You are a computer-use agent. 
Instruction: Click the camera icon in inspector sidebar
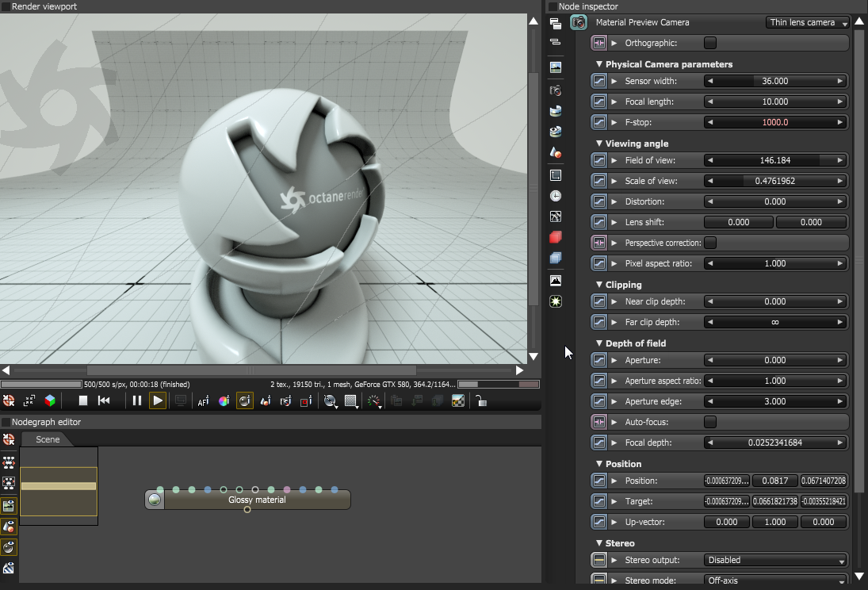(555, 90)
